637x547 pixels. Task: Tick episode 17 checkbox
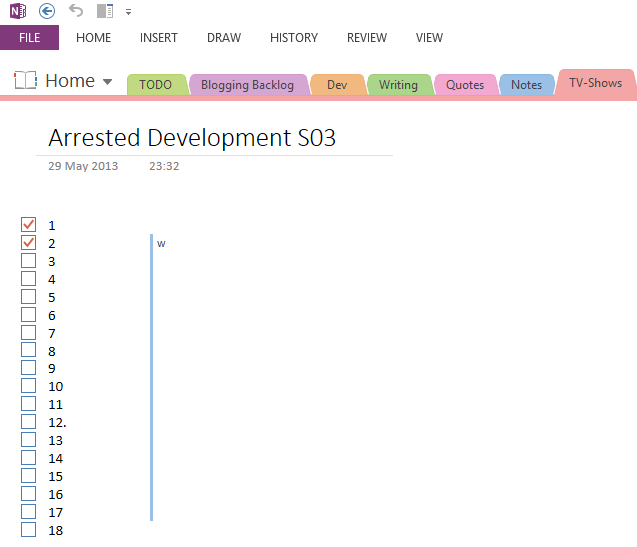pyautogui.click(x=28, y=512)
